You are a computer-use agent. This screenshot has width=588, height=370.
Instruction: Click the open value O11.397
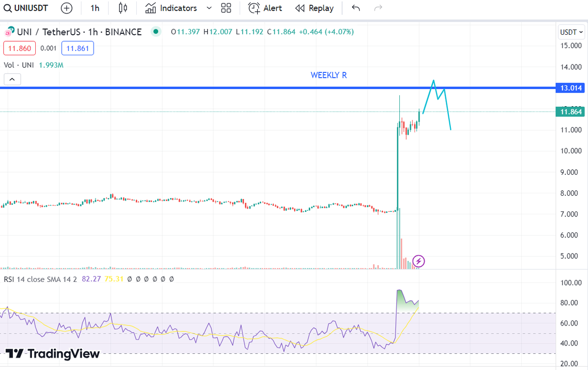click(185, 32)
